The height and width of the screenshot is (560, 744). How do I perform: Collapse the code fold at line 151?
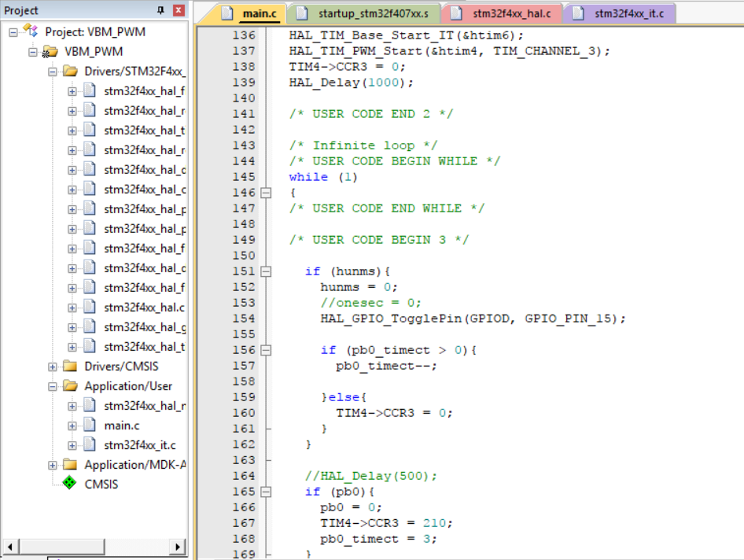point(264,271)
